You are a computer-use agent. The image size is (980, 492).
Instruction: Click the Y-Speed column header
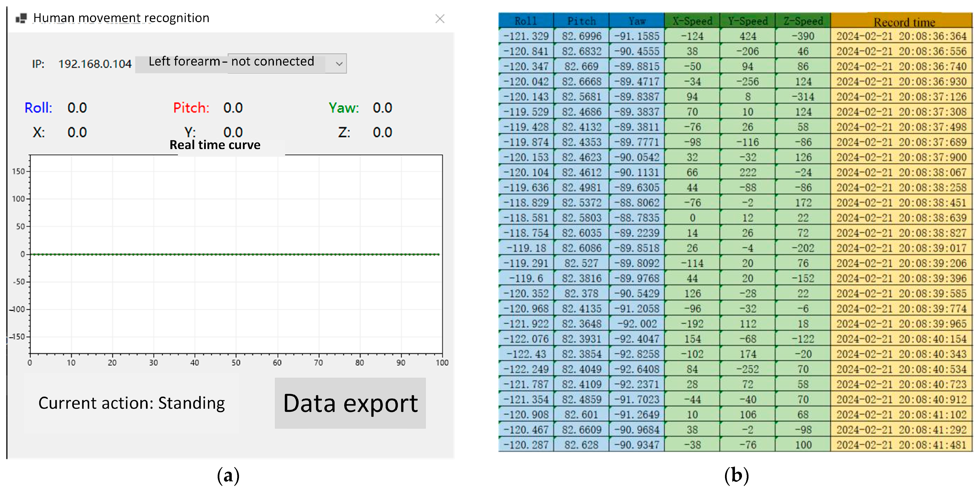748,21
